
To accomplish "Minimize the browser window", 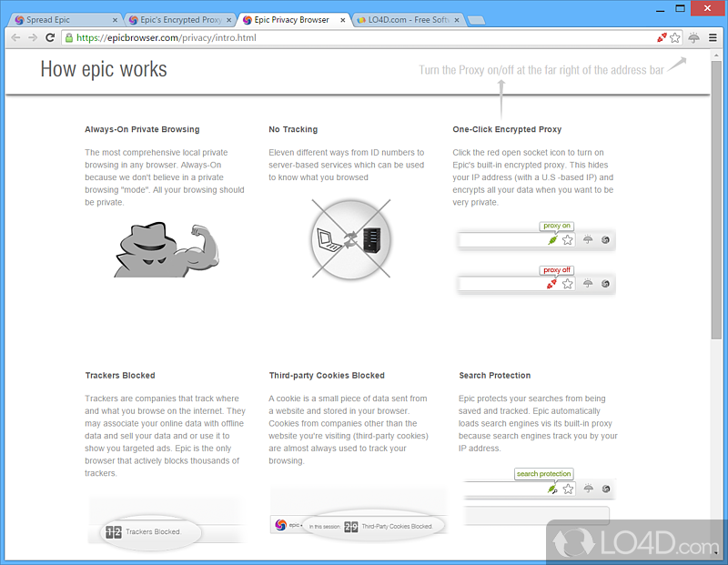I will point(660,9).
